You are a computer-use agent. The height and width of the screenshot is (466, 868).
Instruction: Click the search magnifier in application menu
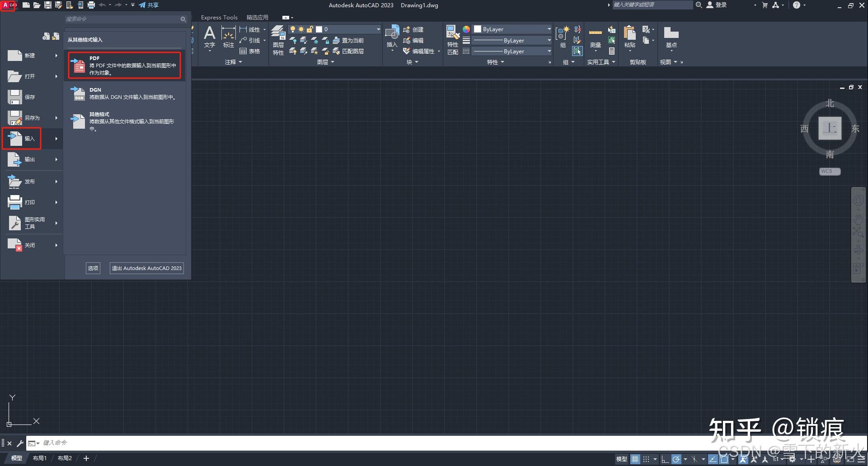183,19
